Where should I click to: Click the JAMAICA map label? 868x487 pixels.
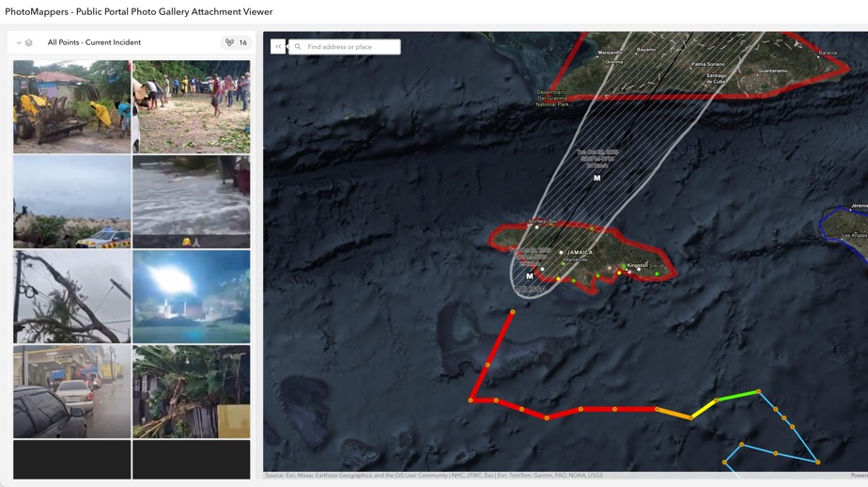(x=580, y=252)
